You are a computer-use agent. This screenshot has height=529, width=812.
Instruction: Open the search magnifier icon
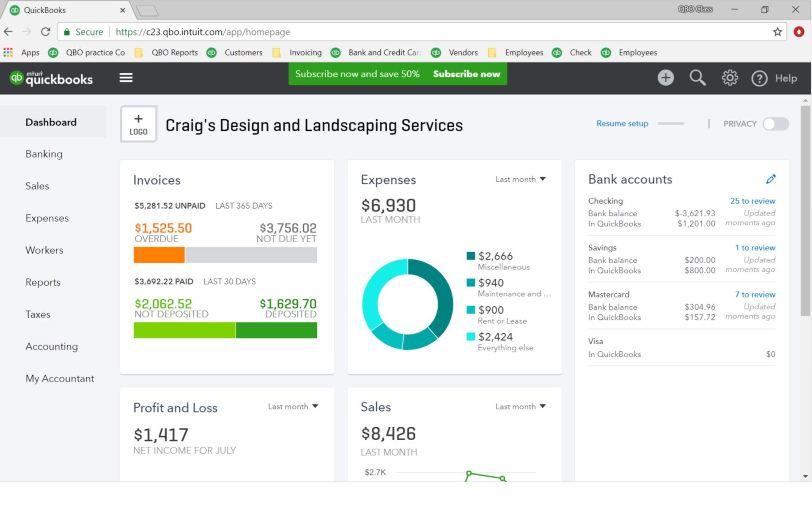click(697, 78)
